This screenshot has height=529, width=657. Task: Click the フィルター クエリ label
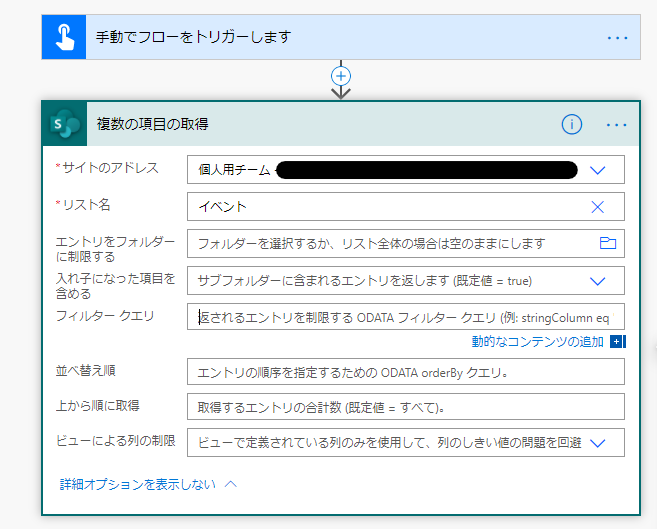105,316
